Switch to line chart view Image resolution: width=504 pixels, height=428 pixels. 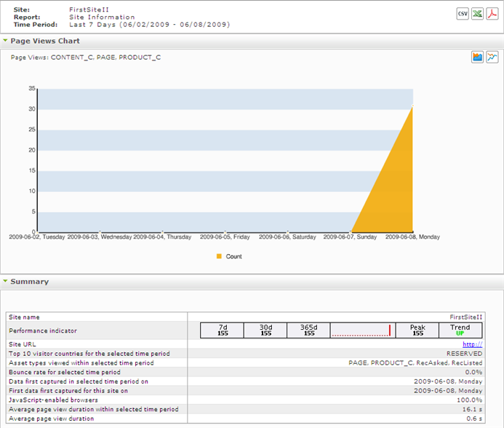click(x=492, y=58)
